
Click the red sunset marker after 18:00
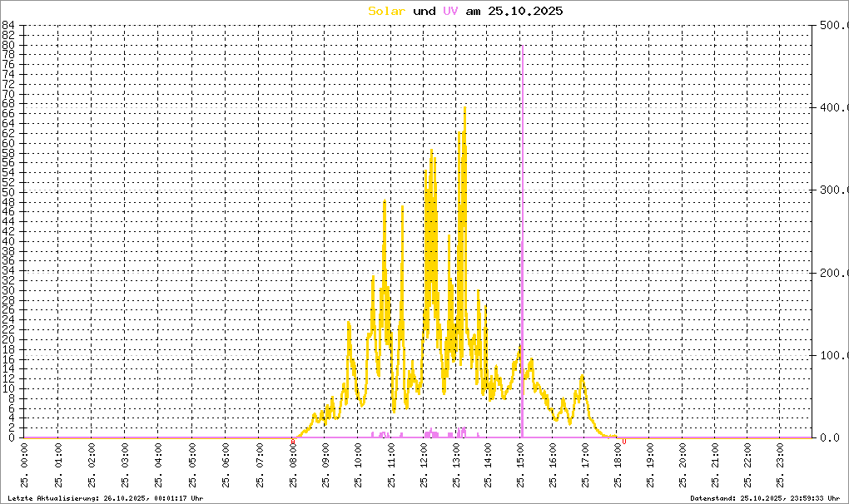623,442
